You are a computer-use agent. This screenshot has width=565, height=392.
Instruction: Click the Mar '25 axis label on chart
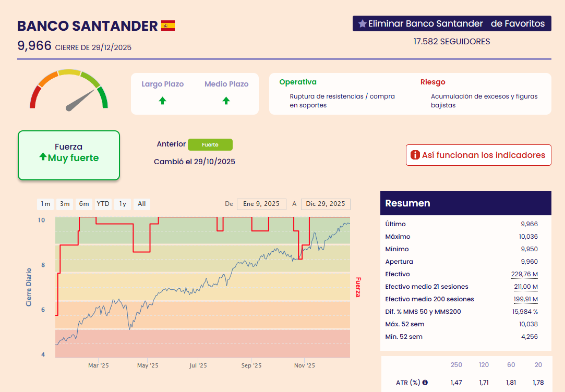pyautogui.click(x=99, y=365)
